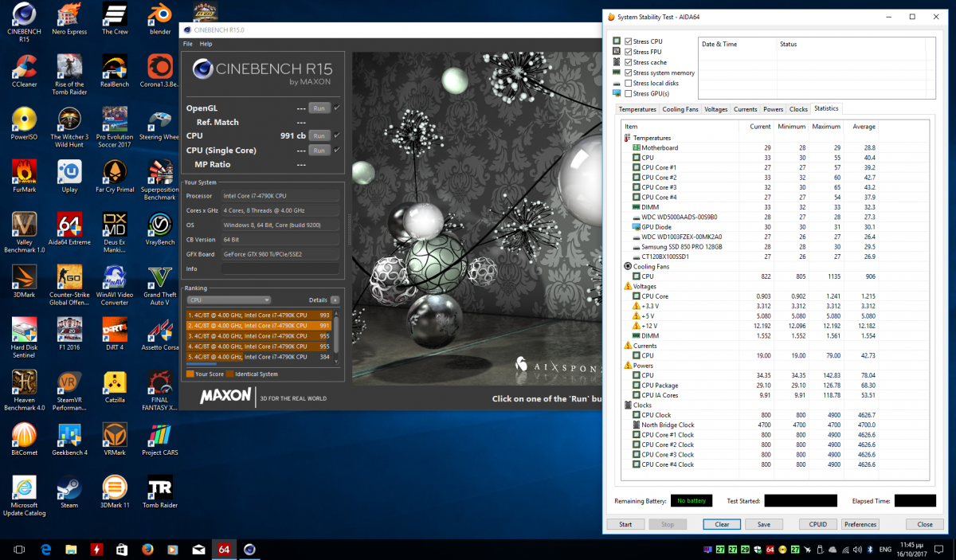Screen dimensions: 956x560
Task: Run the OpenGL benchmark
Action: pyautogui.click(x=319, y=108)
